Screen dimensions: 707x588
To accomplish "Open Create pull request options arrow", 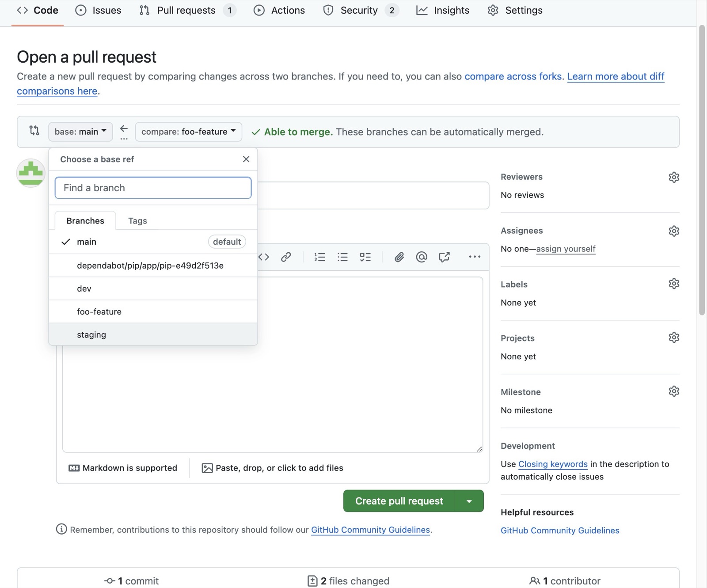I will [x=469, y=501].
